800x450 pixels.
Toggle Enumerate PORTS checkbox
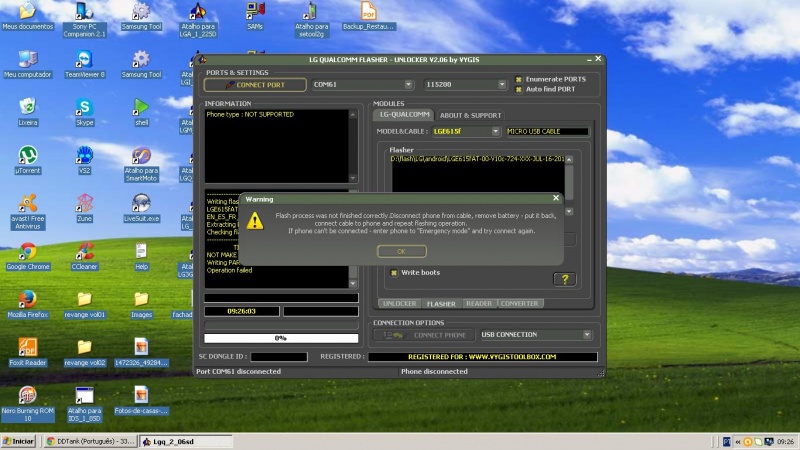coord(518,79)
